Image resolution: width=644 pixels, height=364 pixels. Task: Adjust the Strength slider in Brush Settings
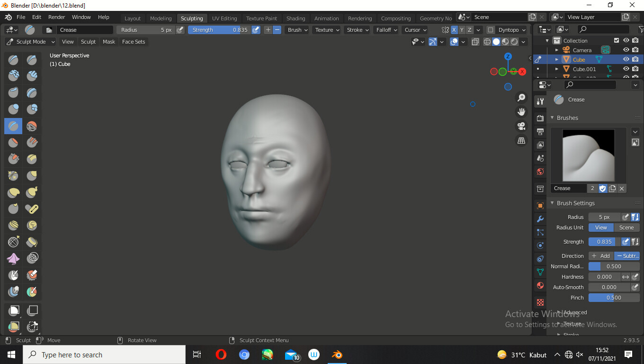pyautogui.click(x=603, y=241)
